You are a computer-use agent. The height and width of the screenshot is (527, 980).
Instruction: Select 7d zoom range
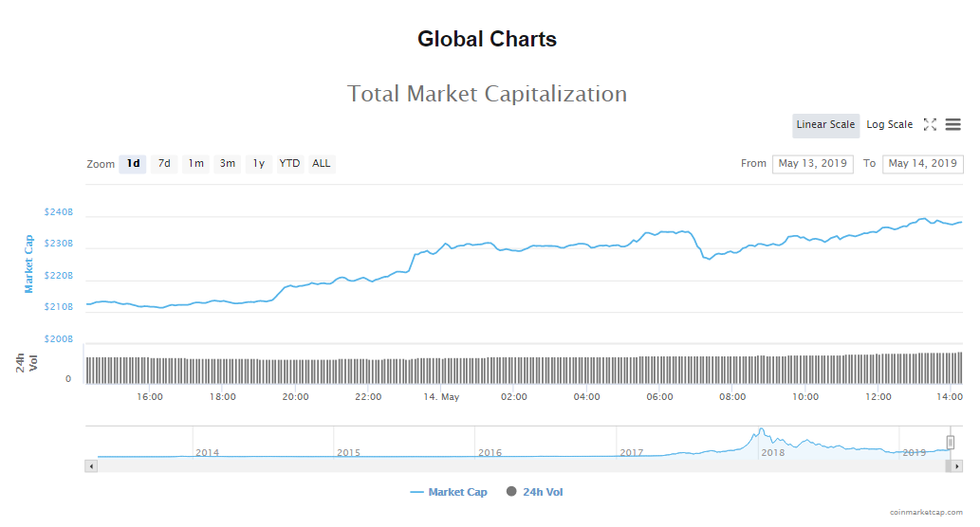164,164
